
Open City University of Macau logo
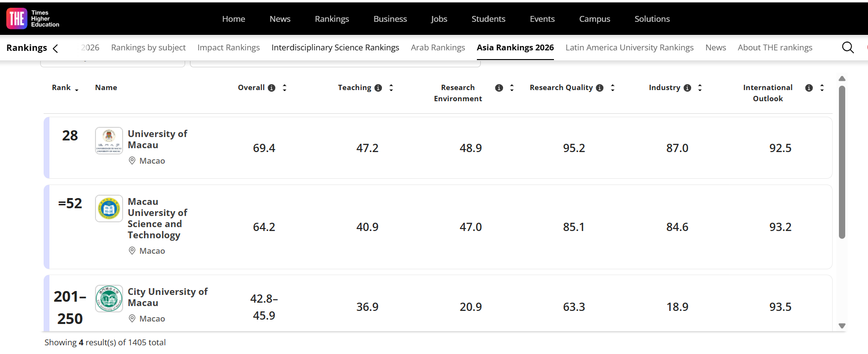coord(109,298)
